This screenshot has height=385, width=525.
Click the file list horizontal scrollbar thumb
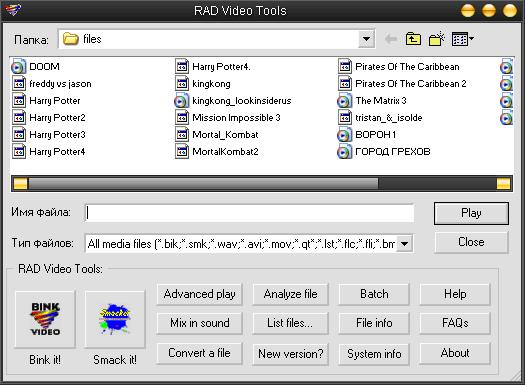pyautogui.click(x=203, y=184)
